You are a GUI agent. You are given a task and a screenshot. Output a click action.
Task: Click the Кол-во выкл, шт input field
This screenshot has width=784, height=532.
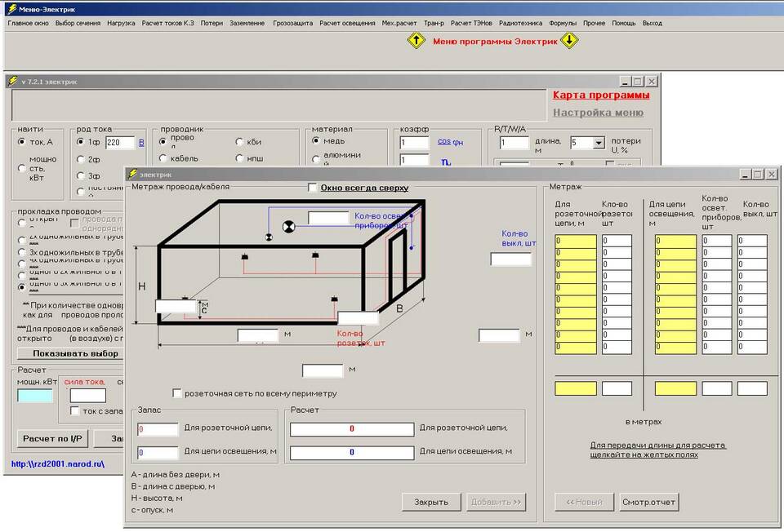click(x=510, y=259)
